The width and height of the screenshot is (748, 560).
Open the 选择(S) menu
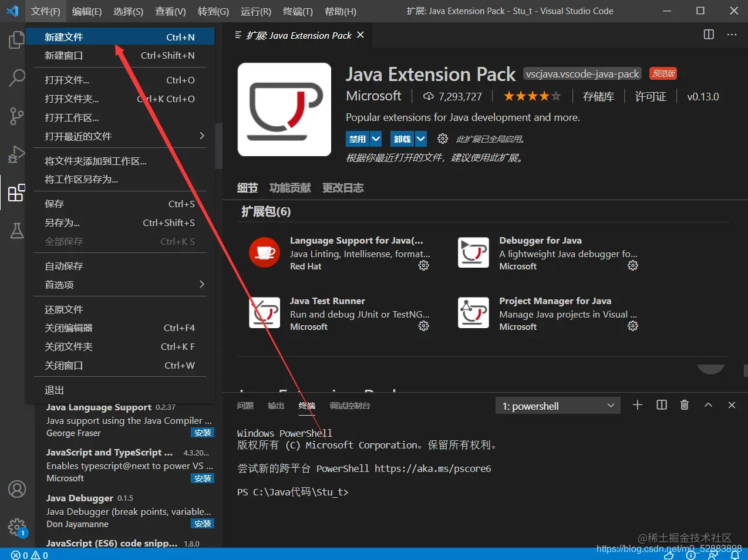[x=128, y=11]
